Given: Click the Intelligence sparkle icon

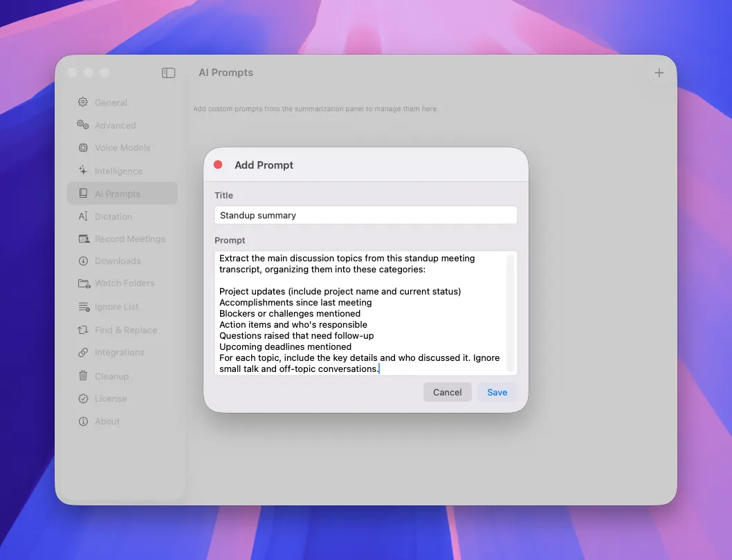Looking at the screenshot, I should click(x=83, y=170).
